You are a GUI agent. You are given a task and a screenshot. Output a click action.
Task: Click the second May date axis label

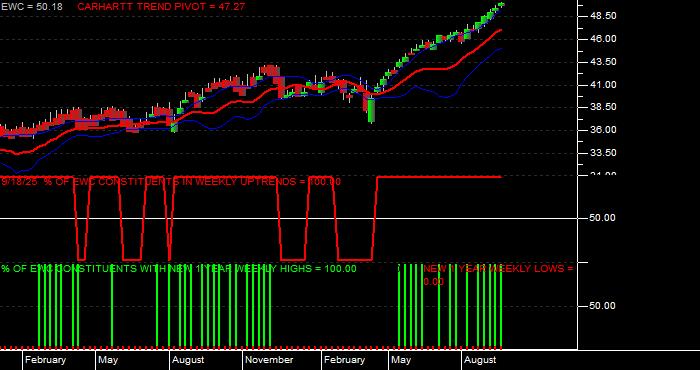click(401, 360)
